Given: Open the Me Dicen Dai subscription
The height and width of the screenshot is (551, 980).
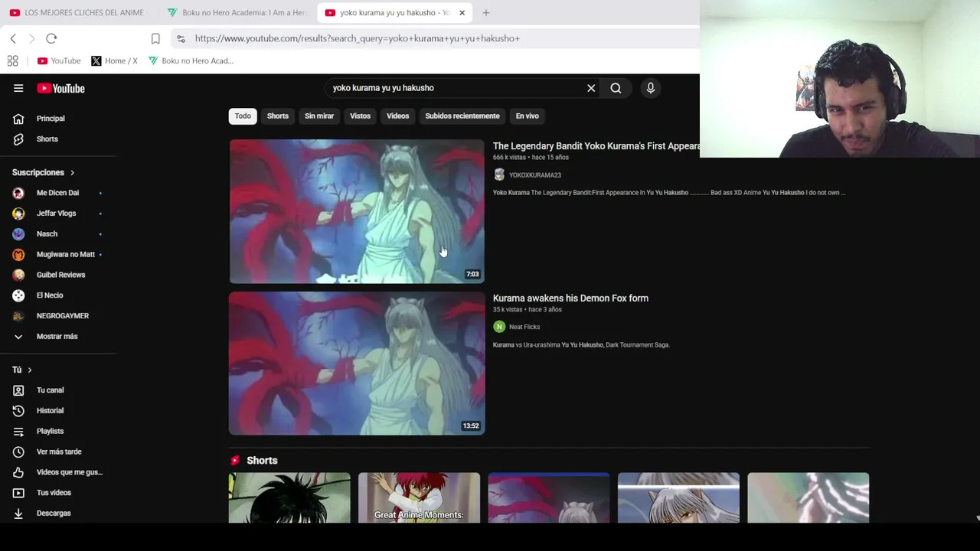Looking at the screenshot, I should 58,193.
